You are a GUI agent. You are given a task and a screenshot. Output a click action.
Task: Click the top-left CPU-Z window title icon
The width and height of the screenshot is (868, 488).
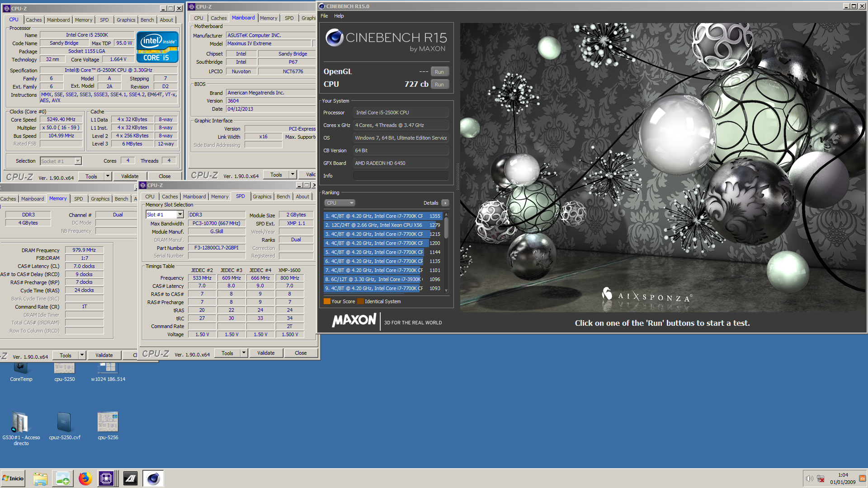(7, 8)
